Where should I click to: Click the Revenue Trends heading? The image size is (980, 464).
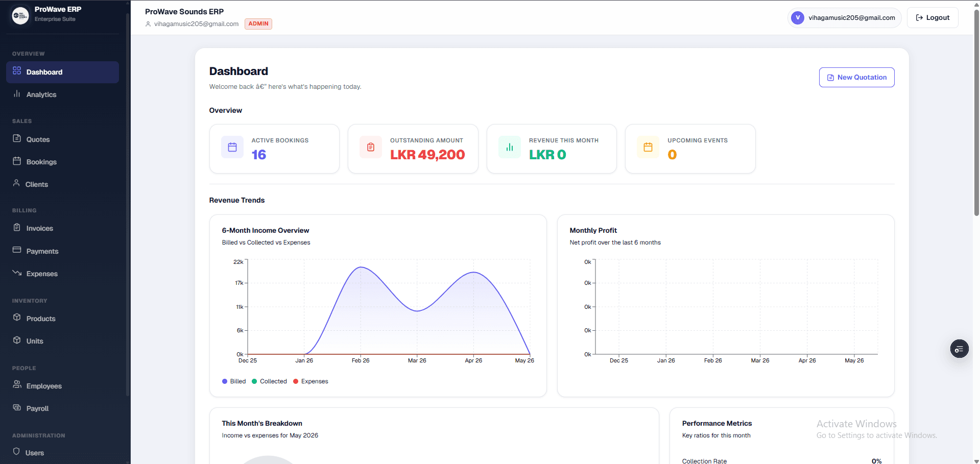(237, 201)
